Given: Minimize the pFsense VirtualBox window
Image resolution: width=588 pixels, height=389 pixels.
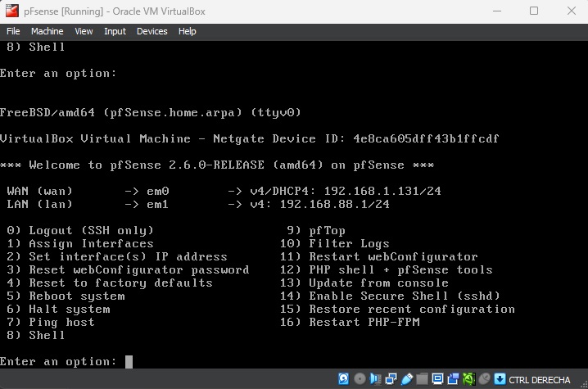Looking at the screenshot, I should (497, 11).
